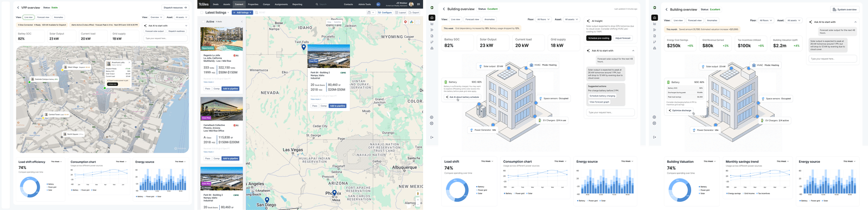
Task: Open settings gear in first Building sidebar
Action: click(432, 117)
